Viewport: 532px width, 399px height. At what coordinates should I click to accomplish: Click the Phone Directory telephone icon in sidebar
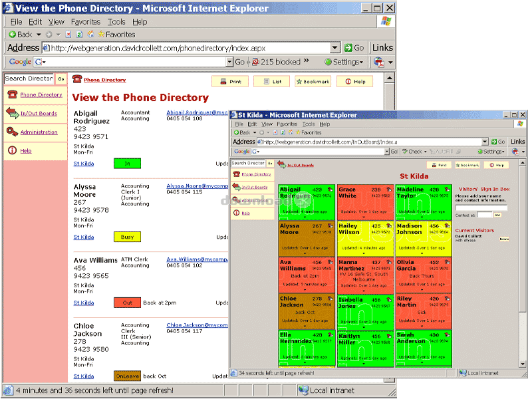pos(13,94)
